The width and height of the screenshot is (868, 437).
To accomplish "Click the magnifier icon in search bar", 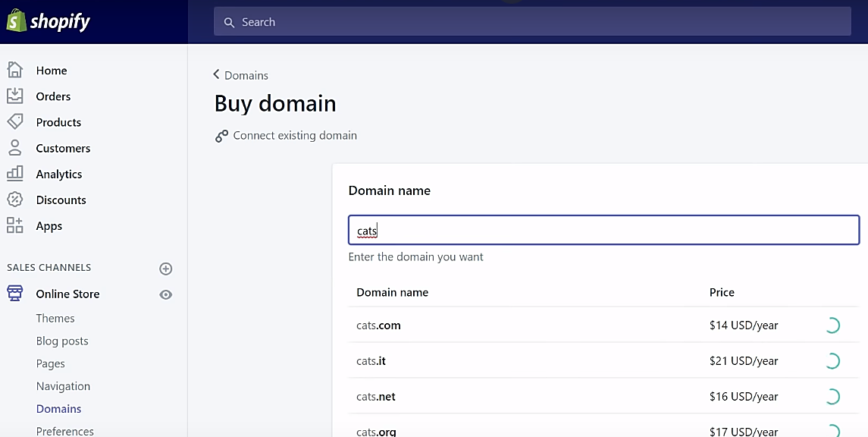I will [229, 22].
